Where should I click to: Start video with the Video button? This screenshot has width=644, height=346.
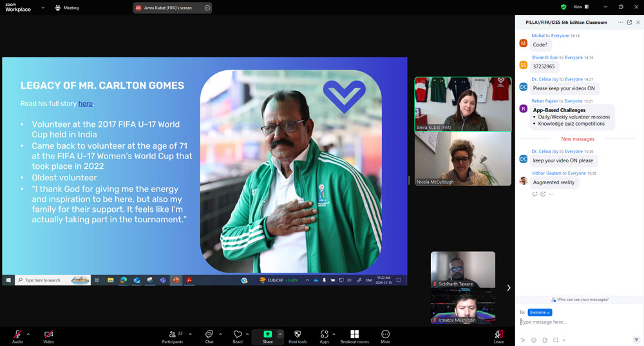pyautogui.click(x=48, y=334)
